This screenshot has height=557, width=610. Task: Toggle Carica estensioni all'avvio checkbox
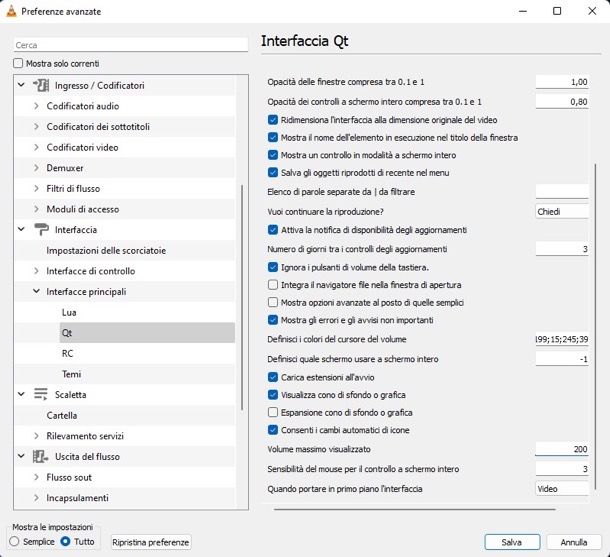(273, 377)
